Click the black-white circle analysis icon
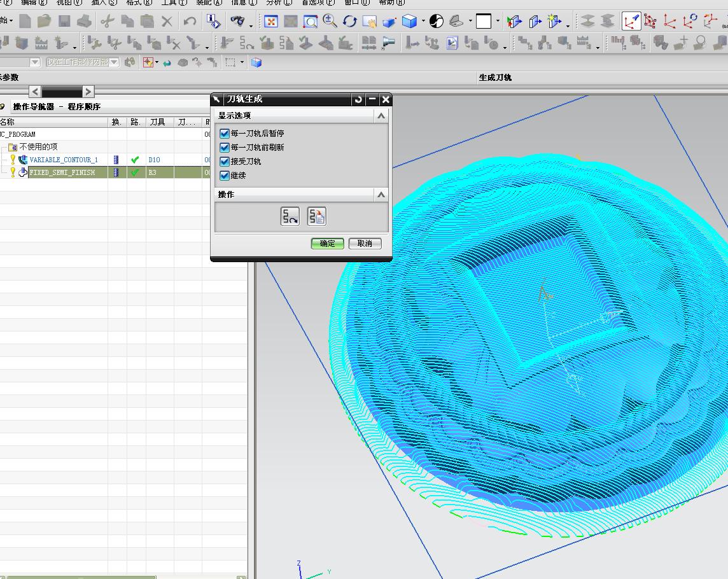 tap(437, 22)
